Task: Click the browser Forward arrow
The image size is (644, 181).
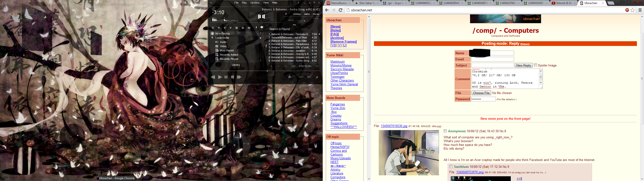Action: coord(334,10)
